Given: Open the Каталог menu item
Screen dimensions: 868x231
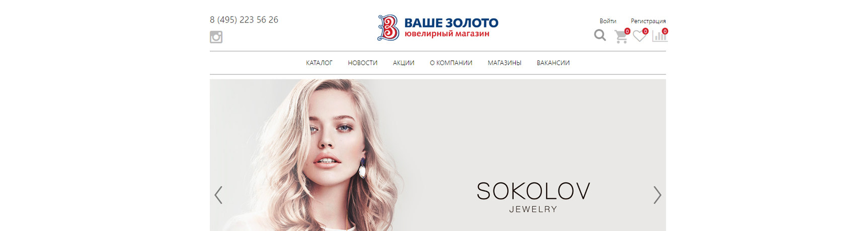Looking at the screenshot, I should coord(319,63).
